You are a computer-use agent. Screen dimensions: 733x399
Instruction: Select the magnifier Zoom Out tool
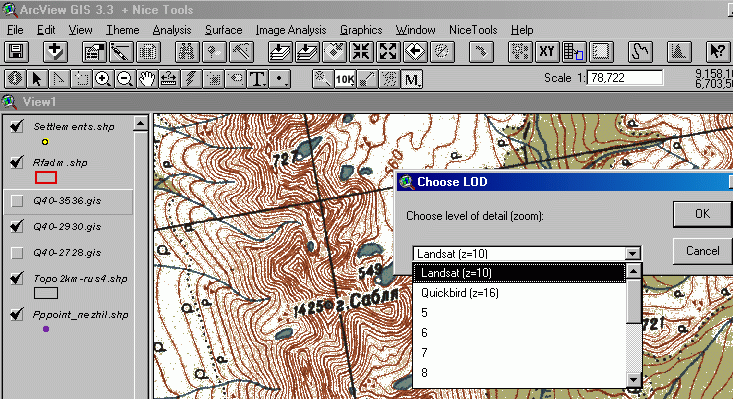click(124, 78)
